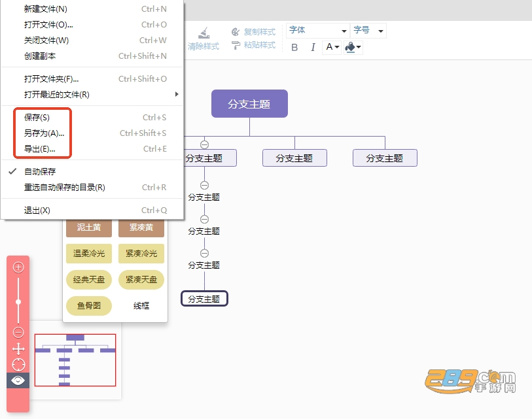Click Export in the file menu
This screenshot has width=532, height=419.
(92, 148)
